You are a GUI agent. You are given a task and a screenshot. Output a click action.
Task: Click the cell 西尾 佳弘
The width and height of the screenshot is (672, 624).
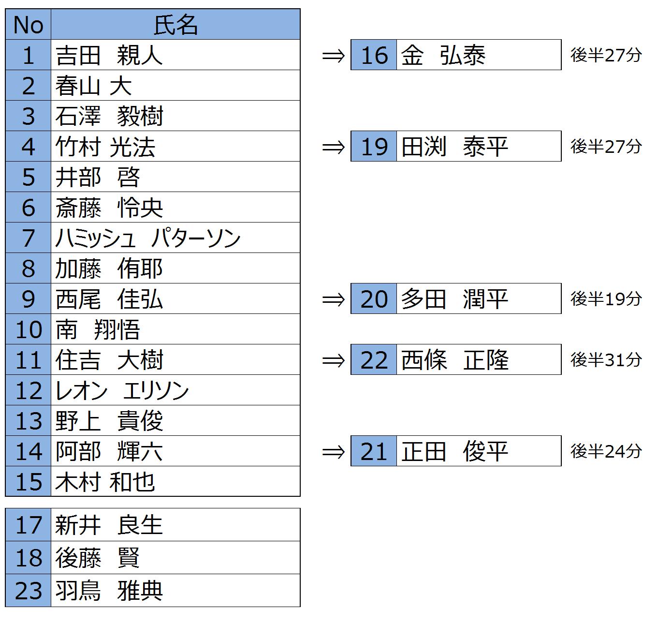[175, 299]
